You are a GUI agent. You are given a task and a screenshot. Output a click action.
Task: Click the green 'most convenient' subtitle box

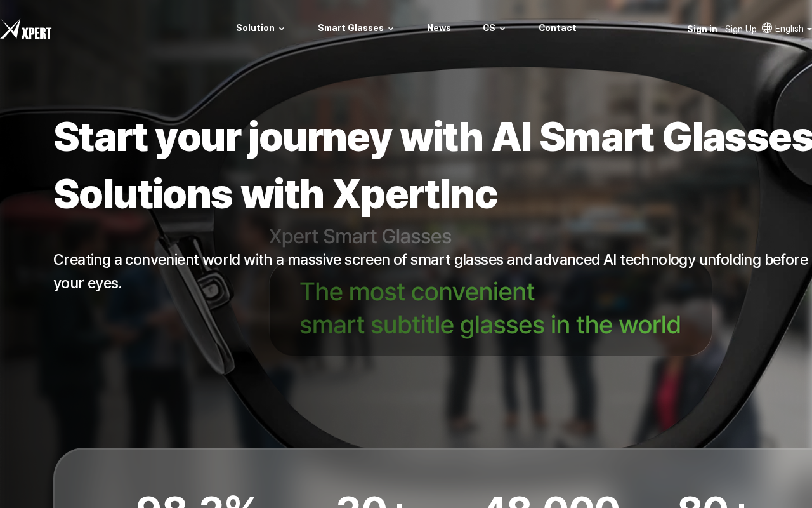coord(490,308)
